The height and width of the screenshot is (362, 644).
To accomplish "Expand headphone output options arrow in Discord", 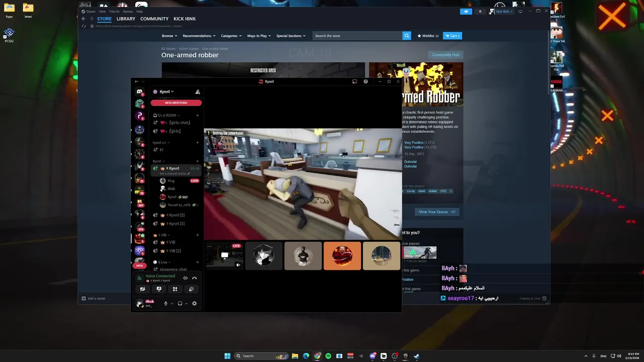I will pos(186,303).
